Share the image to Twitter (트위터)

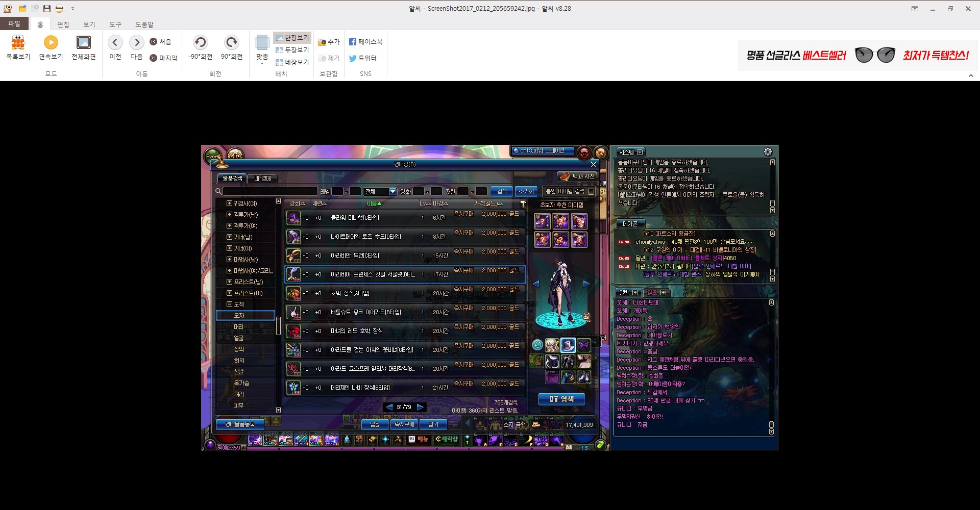point(362,58)
